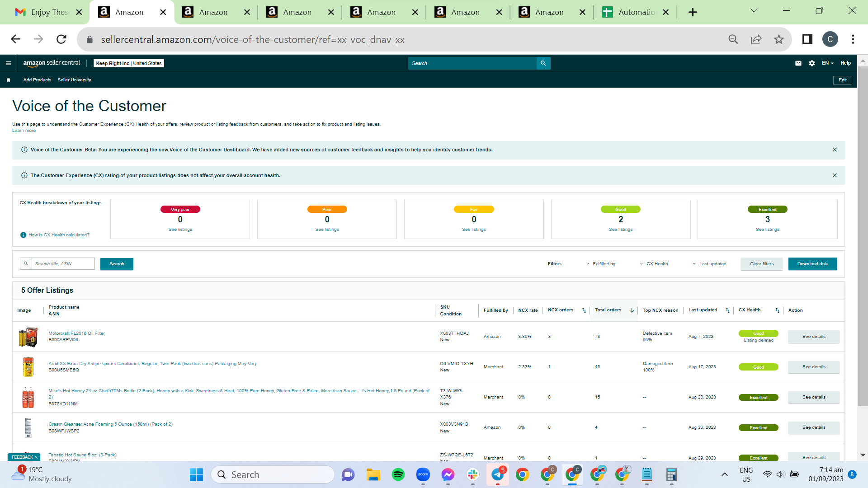See listings under Very poor rating
Viewport: 868px width, 488px height.
pyautogui.click(x=180, y=230)
